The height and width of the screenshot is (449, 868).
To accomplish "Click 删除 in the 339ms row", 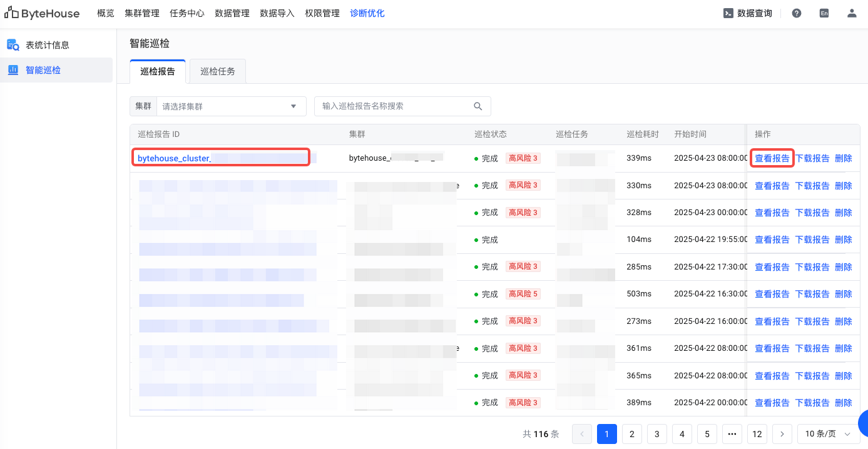I will pos(844,158).
